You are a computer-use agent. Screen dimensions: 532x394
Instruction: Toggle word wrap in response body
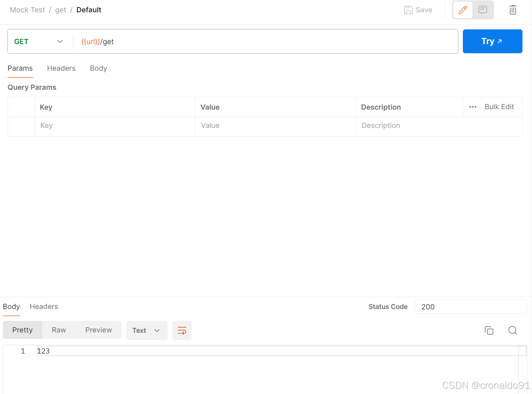coord(182,330)
